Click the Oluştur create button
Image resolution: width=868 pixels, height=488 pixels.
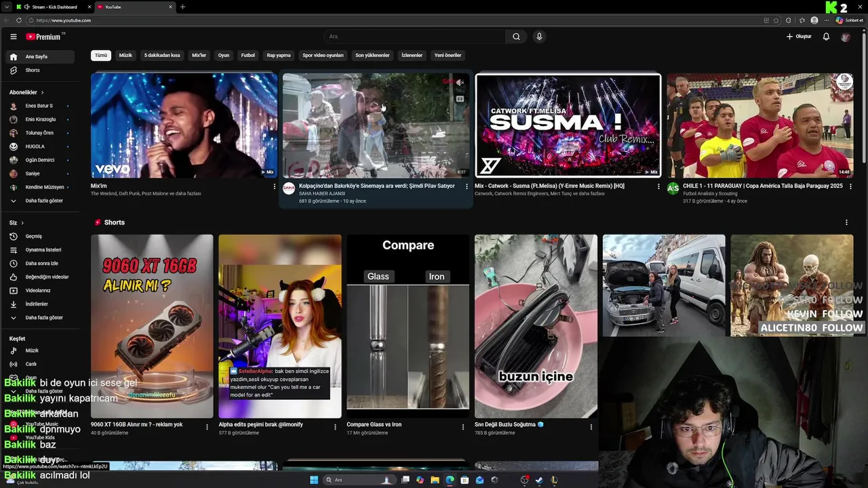pos(799,37)
